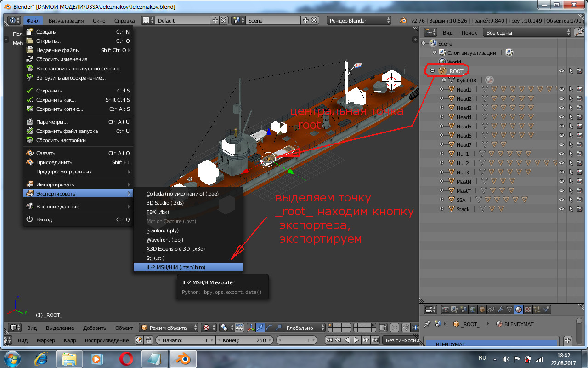Image resolution: width=588 pixels, height=368 pixels.
Task: Open the Physics properties tab icon
Action: (x=546, y=310)
